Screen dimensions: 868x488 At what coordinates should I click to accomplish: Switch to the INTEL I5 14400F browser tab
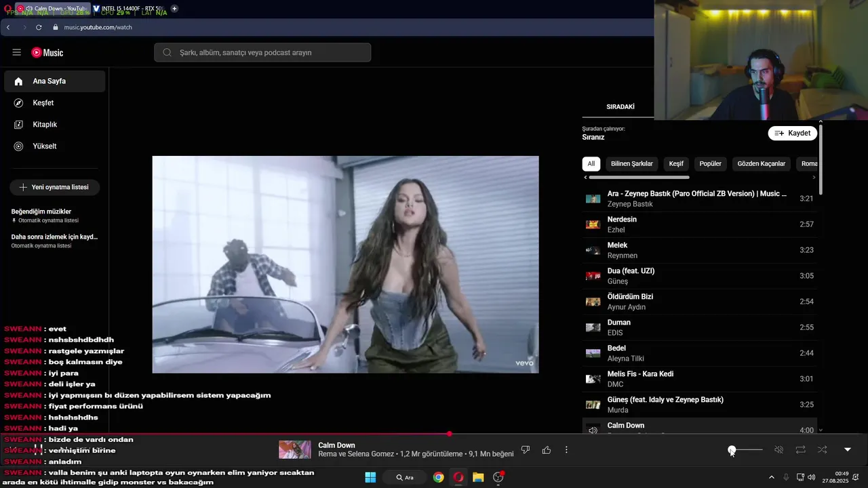pos(128,9)
